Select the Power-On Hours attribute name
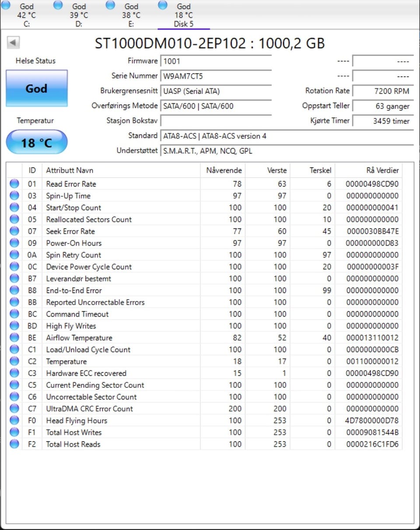The height and width of the screenshot is (530, 420). coord(74,243)
